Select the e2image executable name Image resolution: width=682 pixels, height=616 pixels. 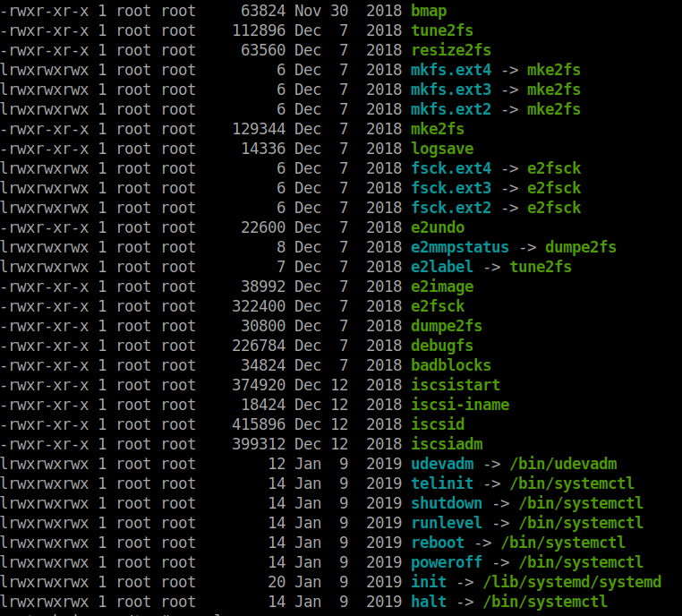[442, 287]
